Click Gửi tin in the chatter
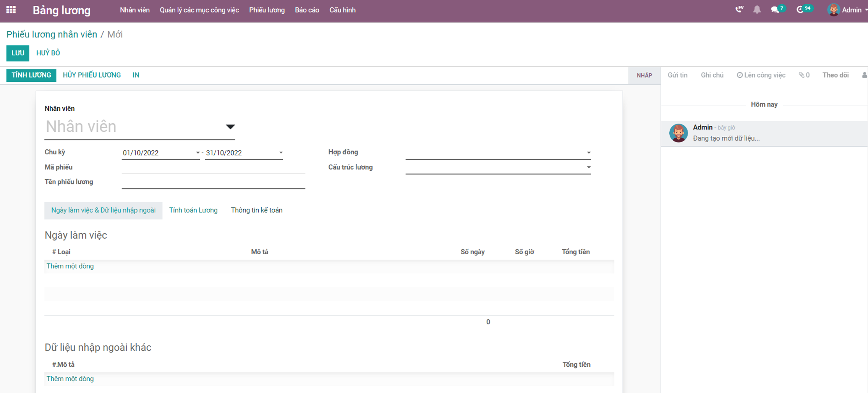The width and height of the screenshot is (868, 393). 677,75
